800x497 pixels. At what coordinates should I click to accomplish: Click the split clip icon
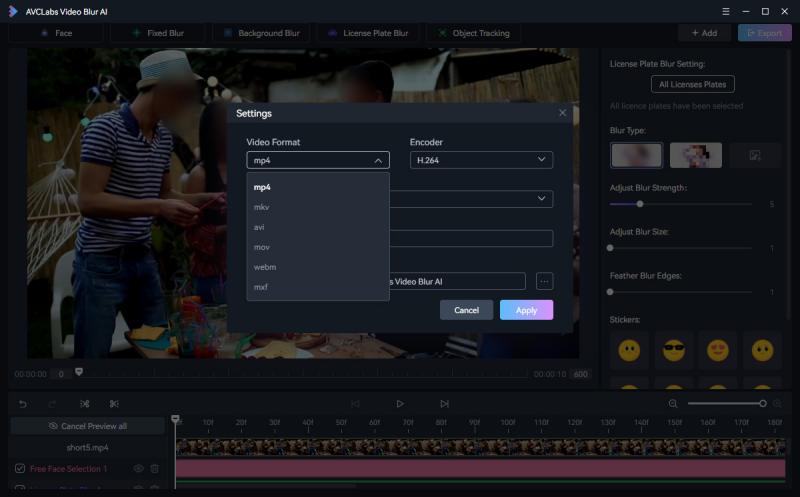[x=85, y=404]
